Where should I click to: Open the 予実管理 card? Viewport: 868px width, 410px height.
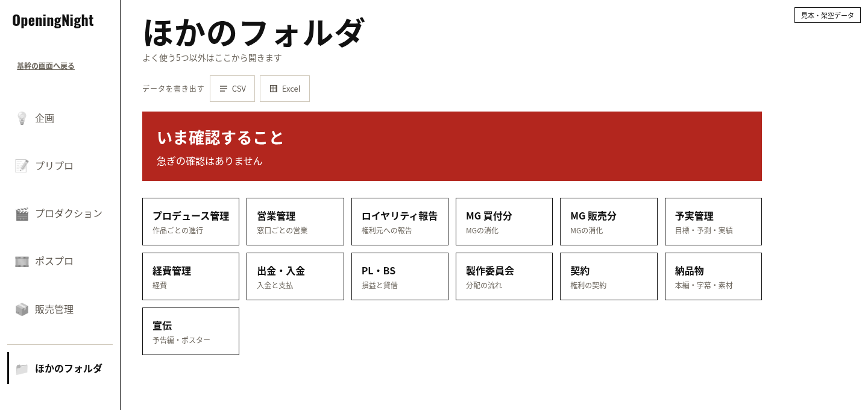(x=713, y=221)
